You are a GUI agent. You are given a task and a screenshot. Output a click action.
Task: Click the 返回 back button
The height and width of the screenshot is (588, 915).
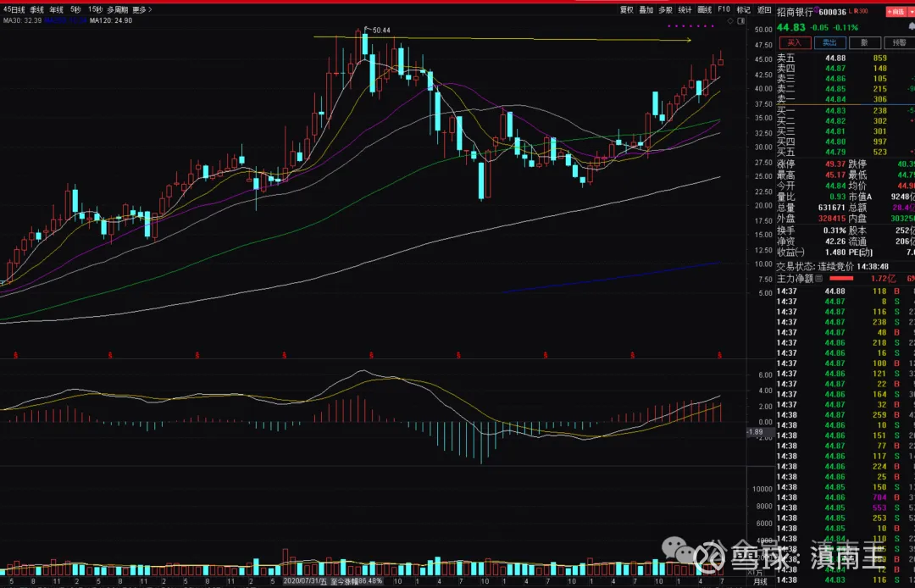click(764, 10)
